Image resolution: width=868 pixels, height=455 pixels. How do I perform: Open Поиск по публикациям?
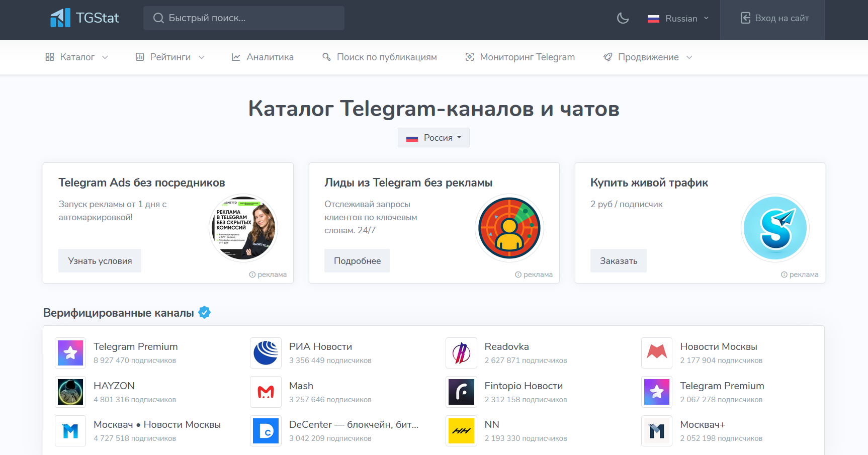tap(379, 57)
